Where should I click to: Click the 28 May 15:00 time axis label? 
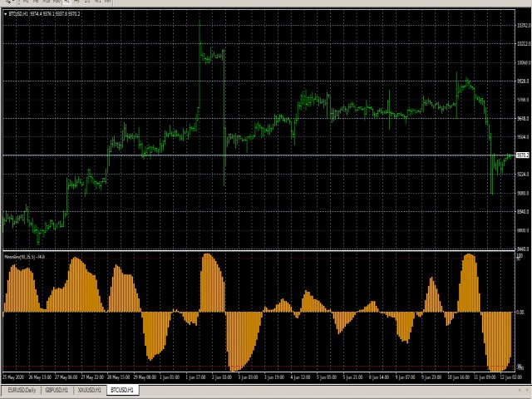pos(118,377)
